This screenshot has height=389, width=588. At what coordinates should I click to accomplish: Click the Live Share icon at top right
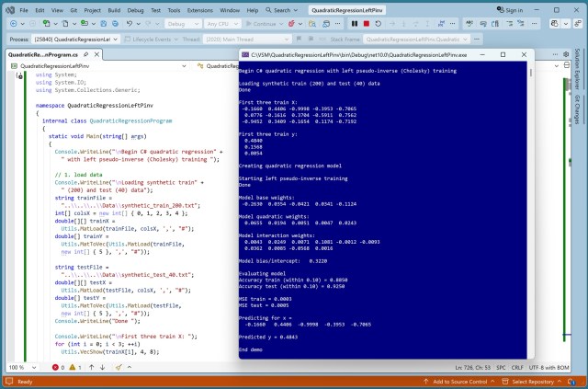(578, 24)
